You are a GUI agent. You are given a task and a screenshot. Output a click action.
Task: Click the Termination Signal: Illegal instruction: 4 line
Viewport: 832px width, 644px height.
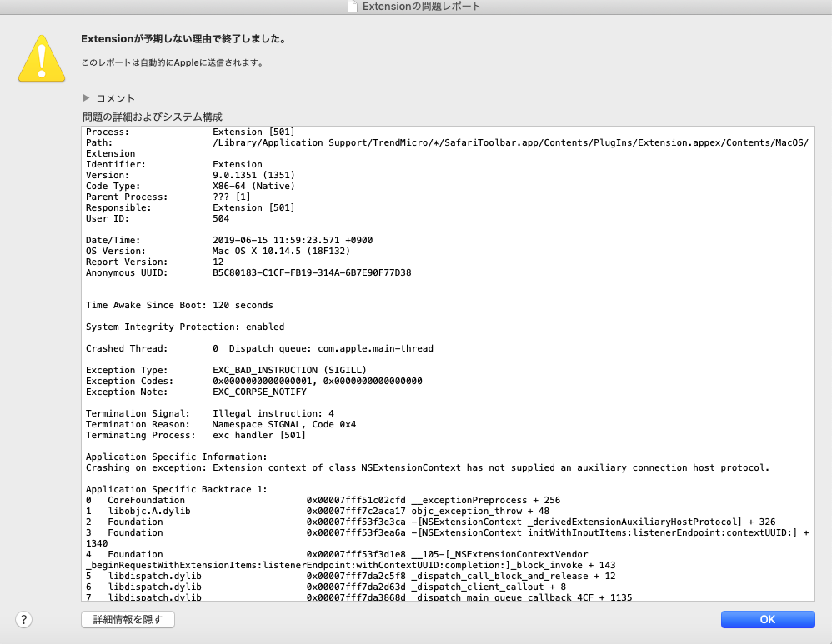209,414
